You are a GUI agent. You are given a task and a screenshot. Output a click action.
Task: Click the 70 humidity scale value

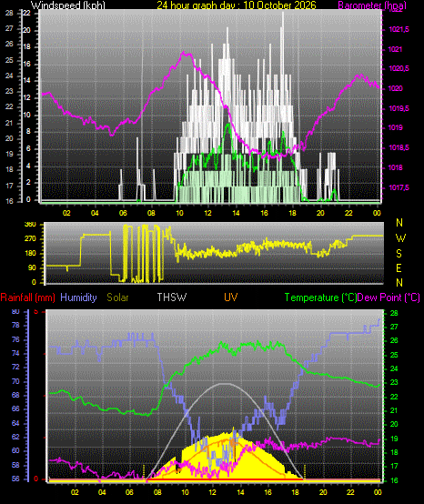pyautogui.click(x=15, y=381)
